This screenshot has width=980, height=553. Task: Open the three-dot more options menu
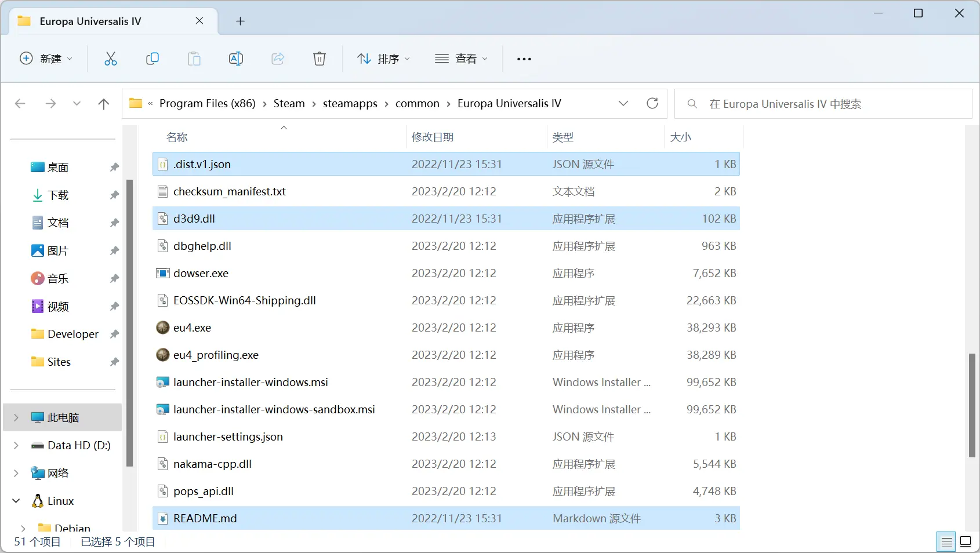pos(524,59)
